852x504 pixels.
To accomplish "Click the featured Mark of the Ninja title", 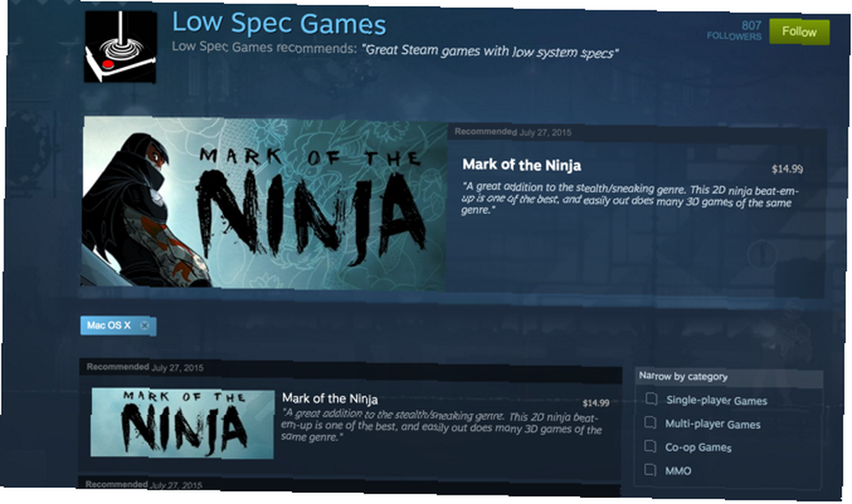I will click(521, 164).
